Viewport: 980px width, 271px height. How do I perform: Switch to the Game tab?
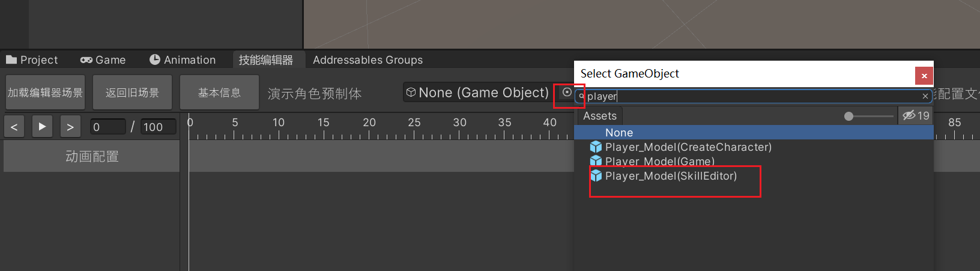pyautogui.click(x=103, y=59)
